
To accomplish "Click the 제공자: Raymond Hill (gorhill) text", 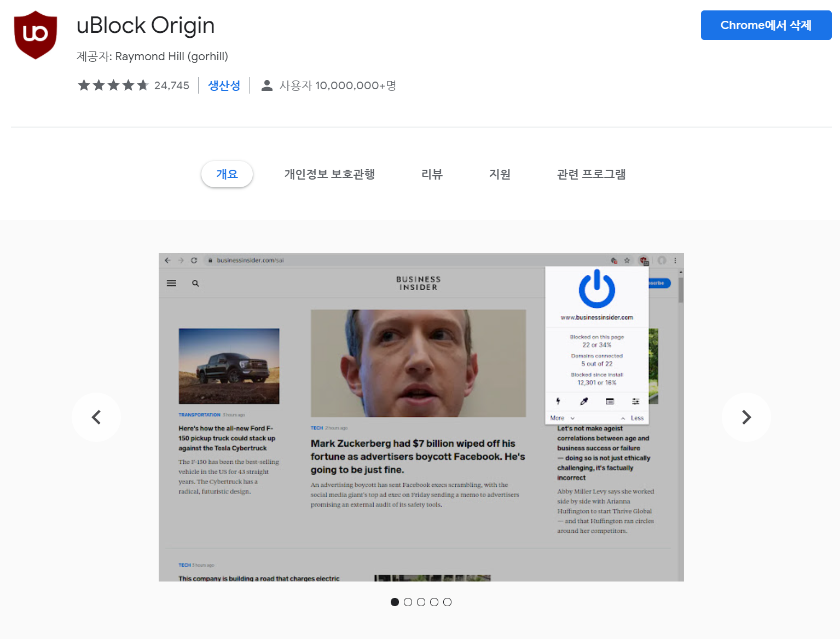I will coord(152,56).
